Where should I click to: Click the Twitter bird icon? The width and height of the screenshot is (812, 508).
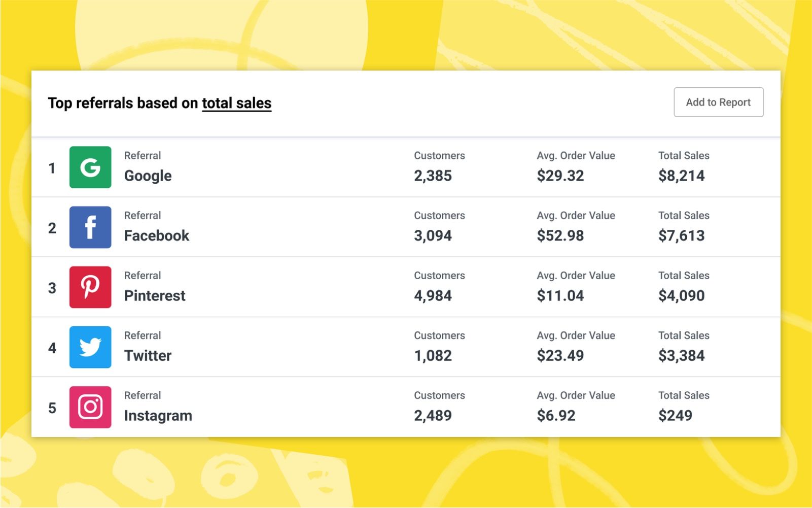point(90,347)
